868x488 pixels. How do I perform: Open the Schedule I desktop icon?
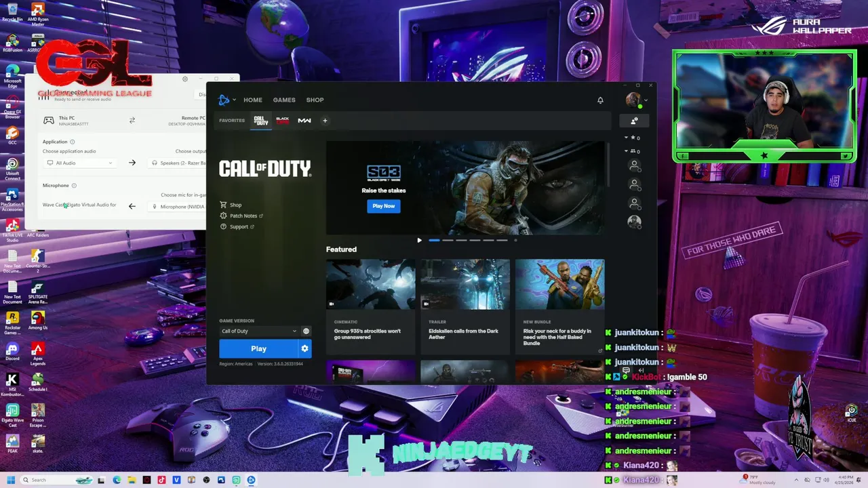[x=38, y=382]
